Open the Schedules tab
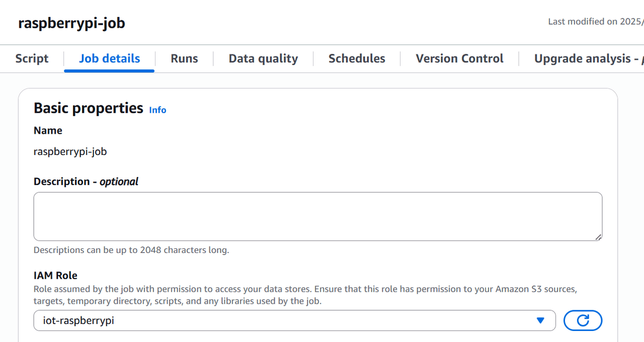The height and width of the screenshot is (342, 644). pos(357,58)
